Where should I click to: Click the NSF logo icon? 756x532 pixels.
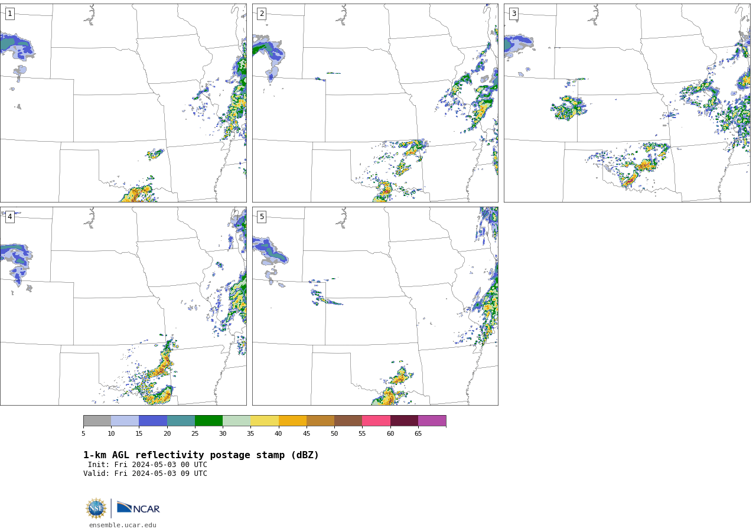pos(96,508)
